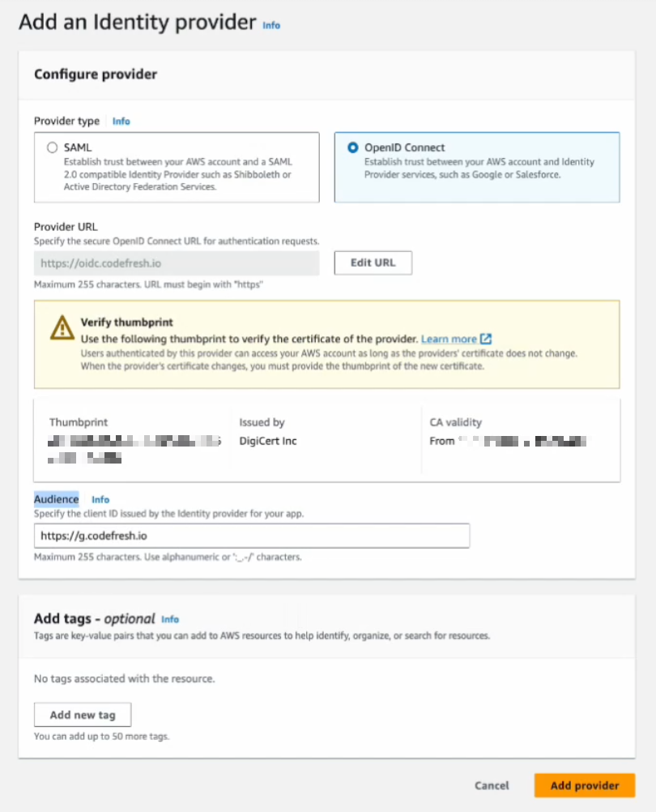
Task: Open the Info link next to Audience
Action: [100, 499]
